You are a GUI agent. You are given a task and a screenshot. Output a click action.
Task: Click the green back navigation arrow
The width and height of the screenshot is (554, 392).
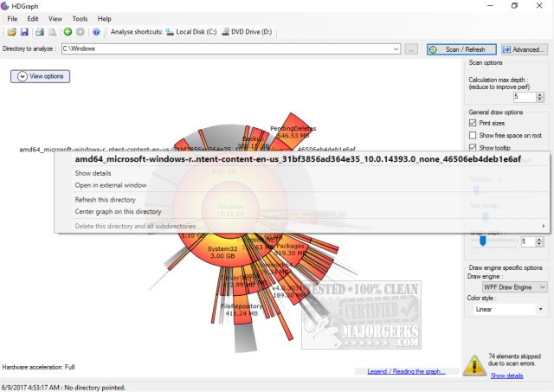(68, 32)
